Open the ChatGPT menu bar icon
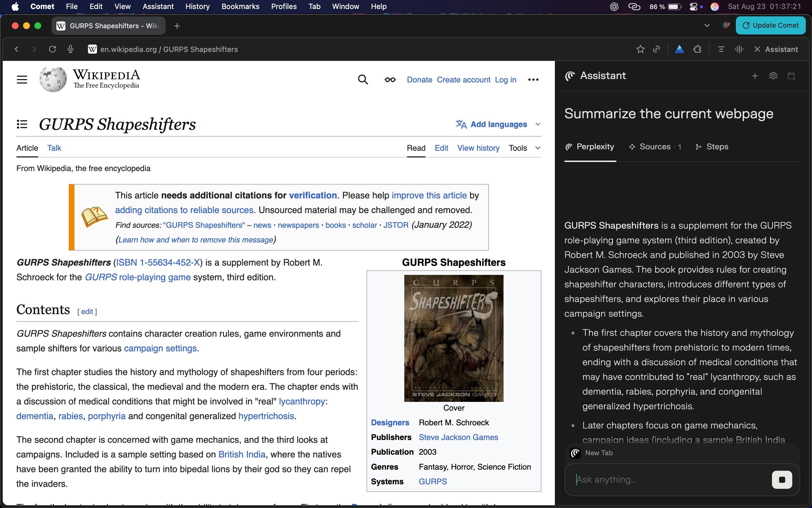 pos(614,6)
